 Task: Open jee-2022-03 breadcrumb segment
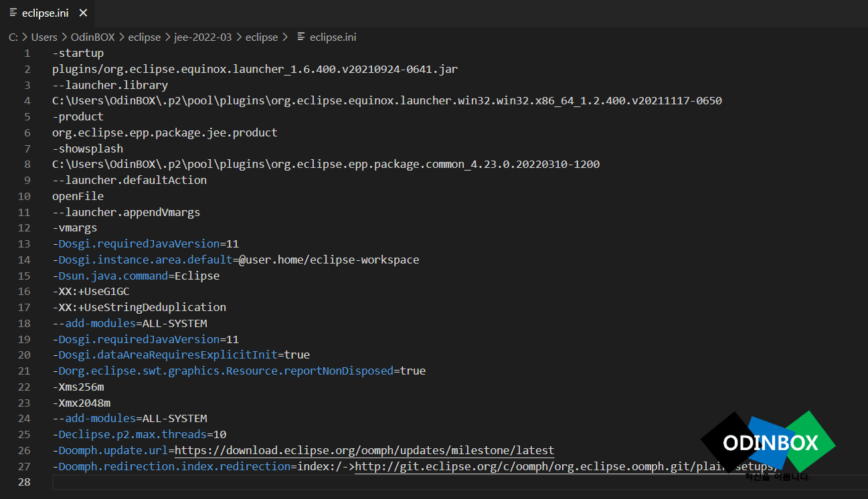point(203,37)
